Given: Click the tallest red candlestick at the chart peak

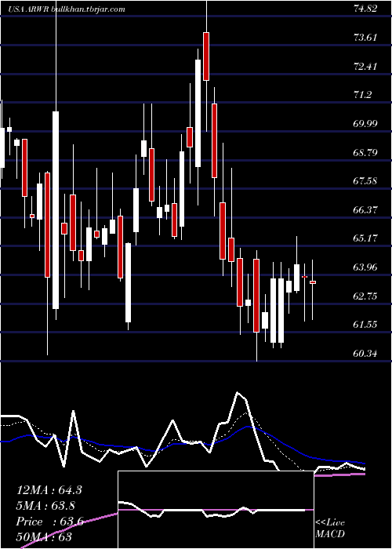Looking at the screenshot, I should point(206,56).
